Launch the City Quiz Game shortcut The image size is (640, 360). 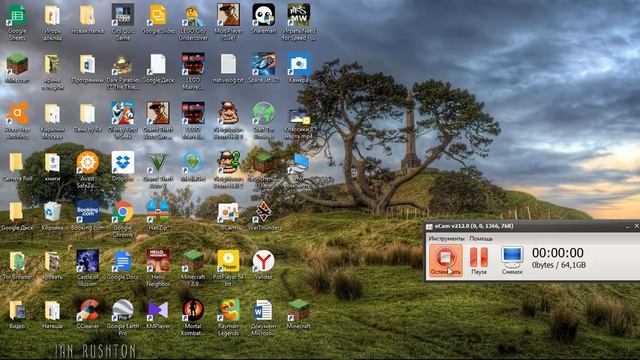coord(122,22)
